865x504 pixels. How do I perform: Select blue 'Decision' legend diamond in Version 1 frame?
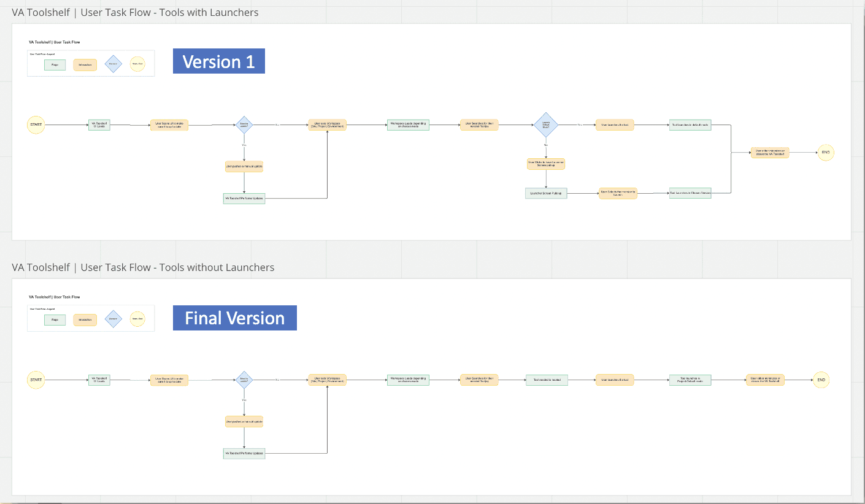coord(113,64)
